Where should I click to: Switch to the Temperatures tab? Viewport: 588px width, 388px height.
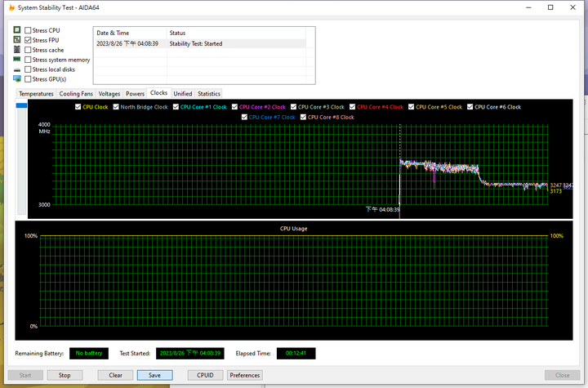(x=36, y=94)
